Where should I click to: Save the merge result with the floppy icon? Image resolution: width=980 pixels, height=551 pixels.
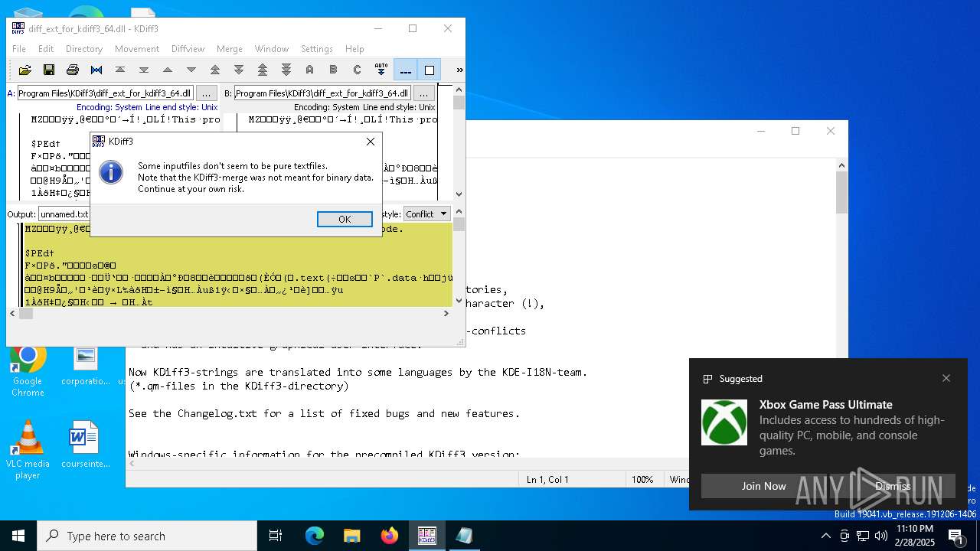click(49, 70)
